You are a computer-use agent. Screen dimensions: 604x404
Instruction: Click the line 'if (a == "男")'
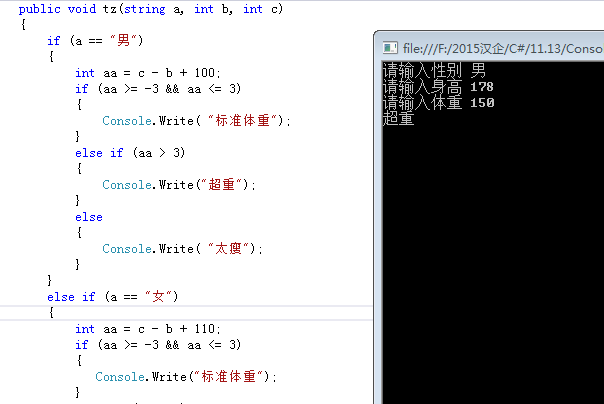point(95,40)
